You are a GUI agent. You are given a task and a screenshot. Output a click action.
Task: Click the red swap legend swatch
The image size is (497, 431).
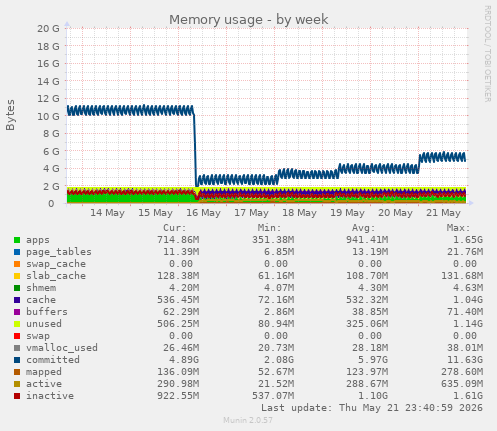[x=17, y=336]
